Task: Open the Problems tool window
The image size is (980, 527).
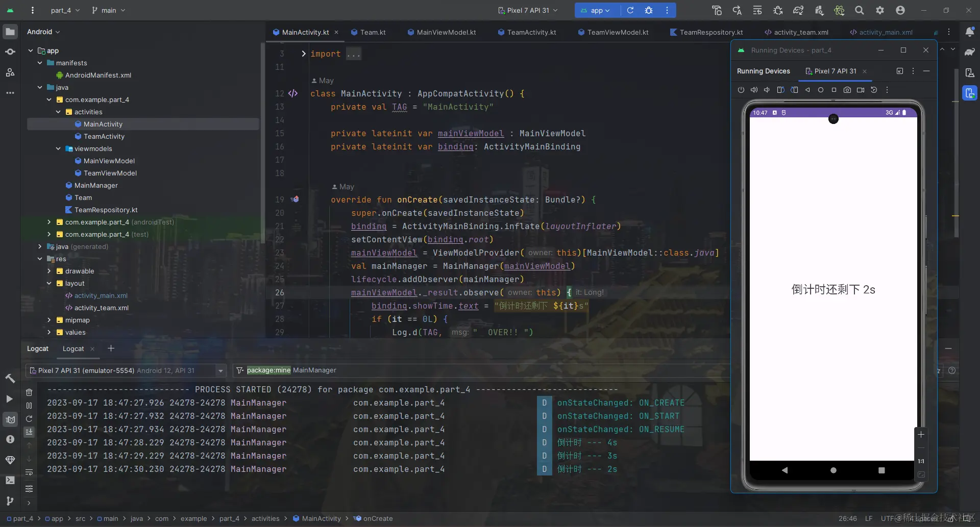Action: click(10, 439)
